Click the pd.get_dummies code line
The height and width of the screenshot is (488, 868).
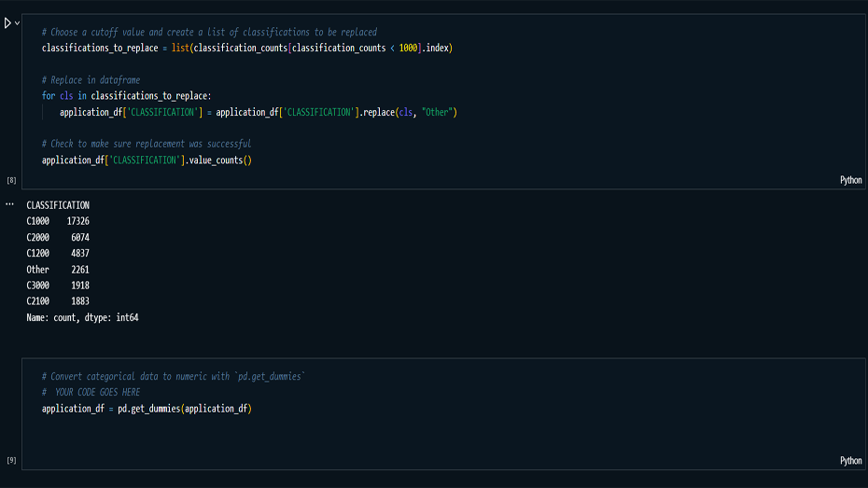[147, 409]
